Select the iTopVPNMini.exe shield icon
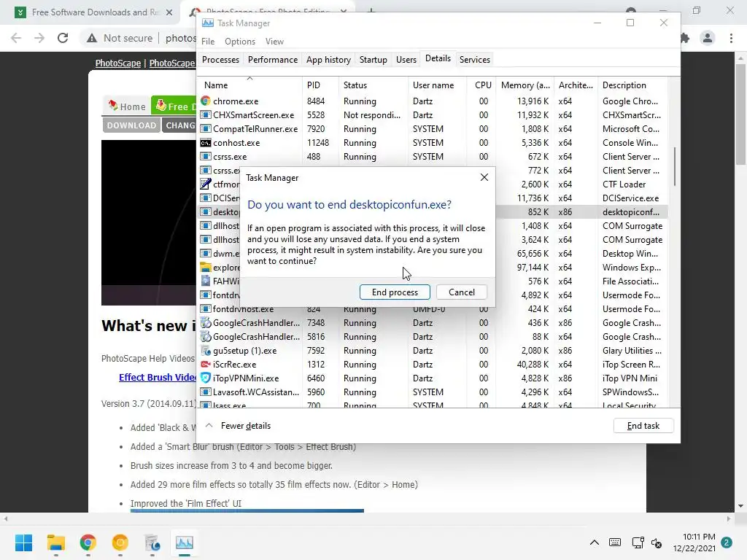 tap(205, 378)
